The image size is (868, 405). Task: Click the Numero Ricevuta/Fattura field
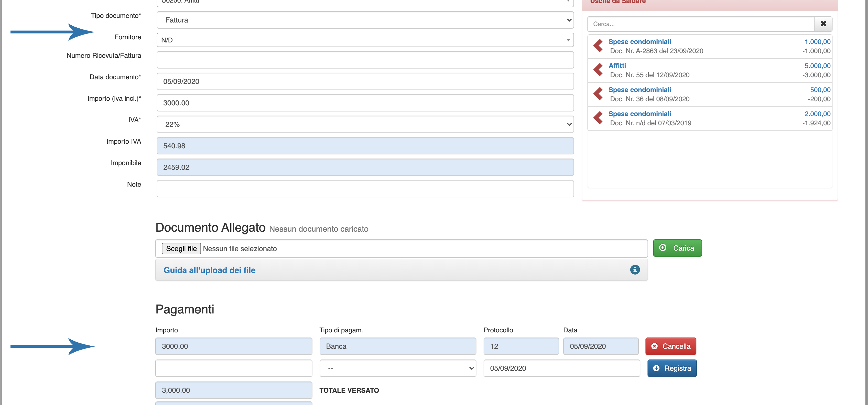pos(365,60)
